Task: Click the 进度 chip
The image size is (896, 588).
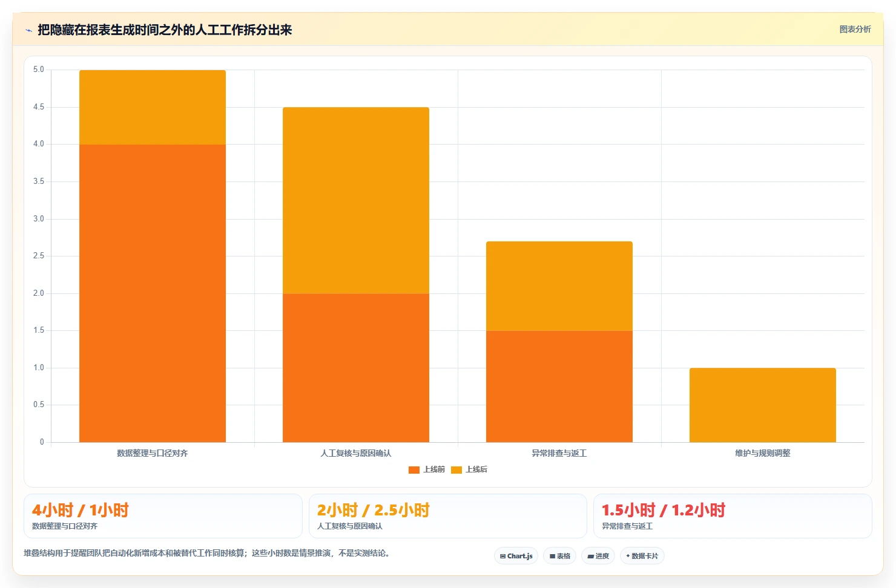Action: (x=598, y=556)
